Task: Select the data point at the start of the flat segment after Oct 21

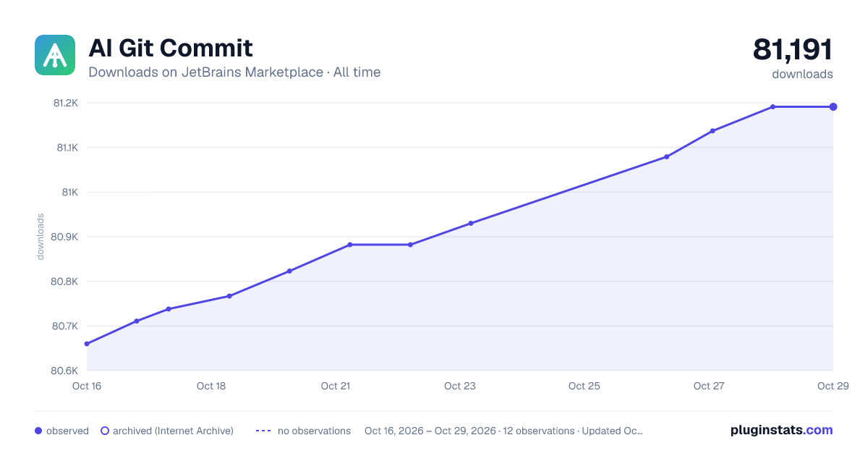Action: click(349, 245)
